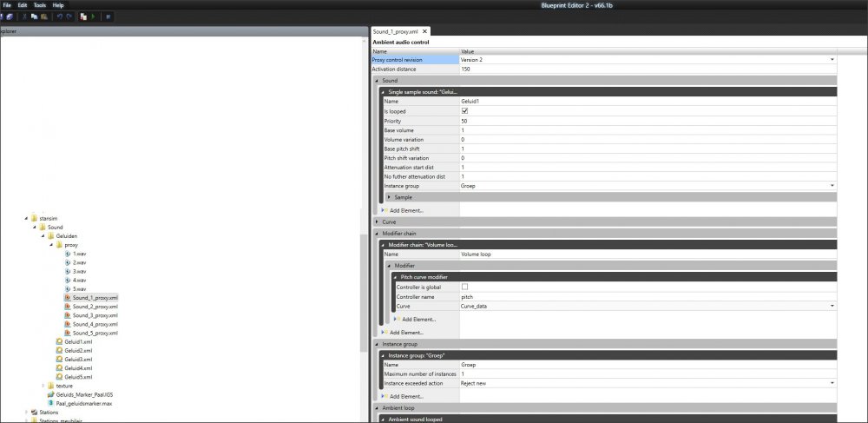Click Add Element under Pitch curve modifier
Viewport: 868px width, 423px height.
[x=418, y=320]
